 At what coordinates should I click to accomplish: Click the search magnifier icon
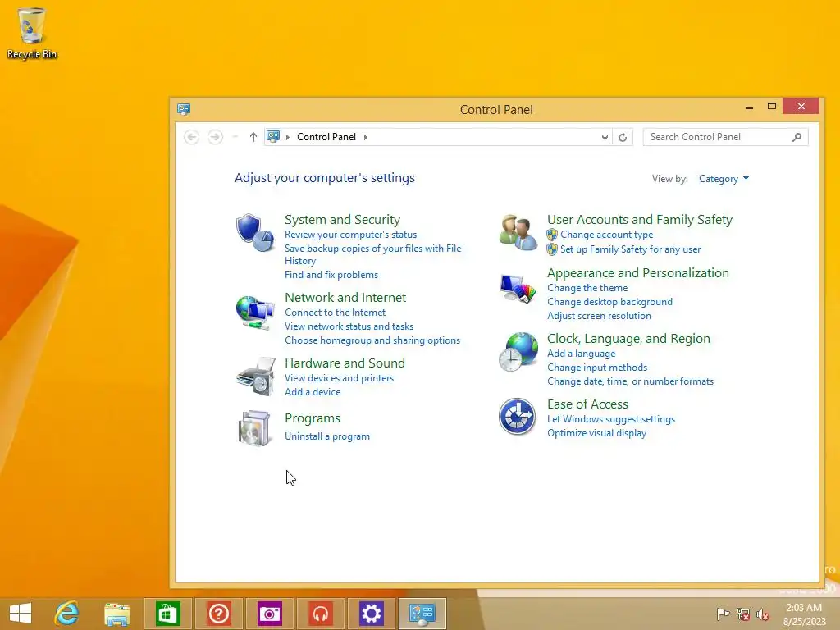(797, 137)
